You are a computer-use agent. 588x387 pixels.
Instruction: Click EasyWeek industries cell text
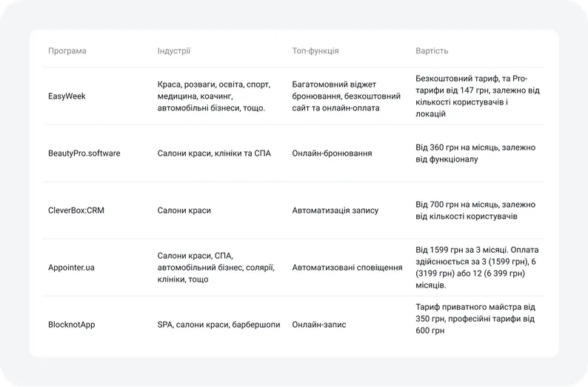pos(214,96)
